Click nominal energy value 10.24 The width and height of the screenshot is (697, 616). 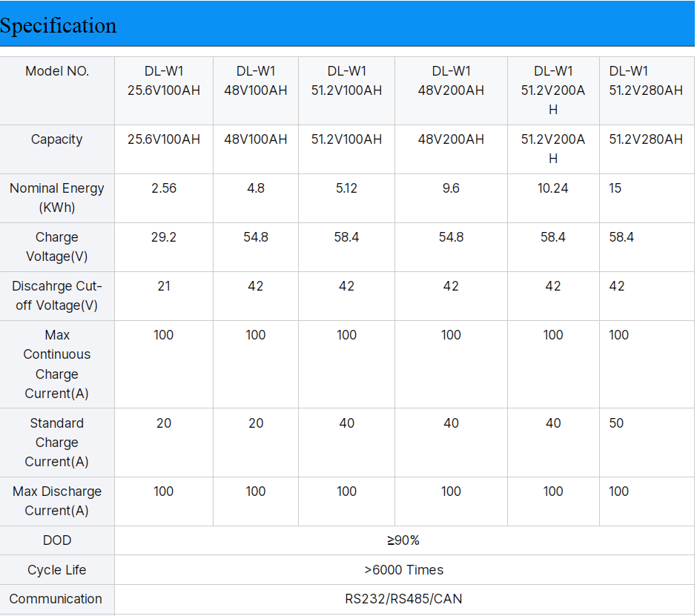click(x=553, y=188)
